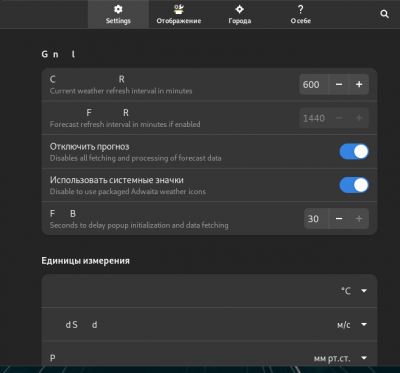Switch to the Отображение tab

[x=179, y=14]
